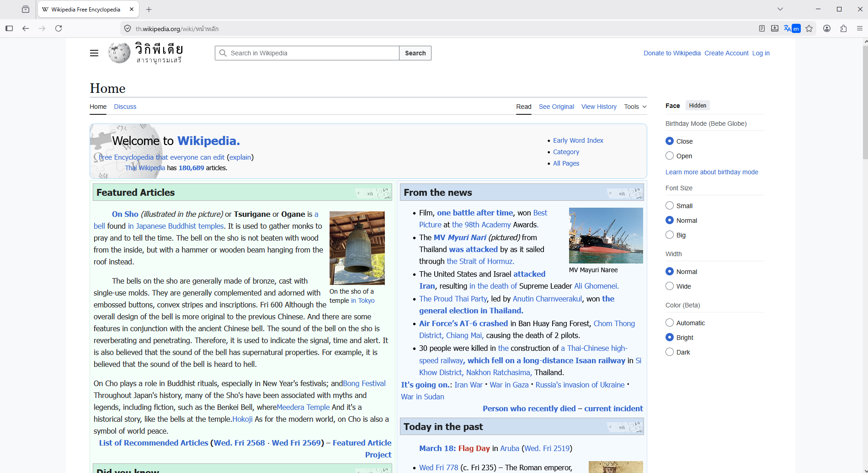Image resolution: width=868 pixels, height=473 pixels.
Task: Choose the Big font size option
Action: [670, 235]
